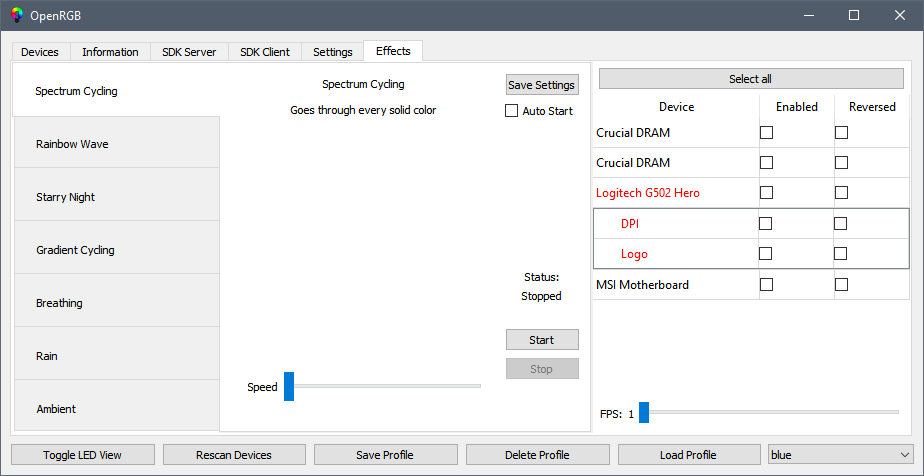This screenshot has height=476, width=924.
Task: Click the Load Profile button
Action: 689,455
